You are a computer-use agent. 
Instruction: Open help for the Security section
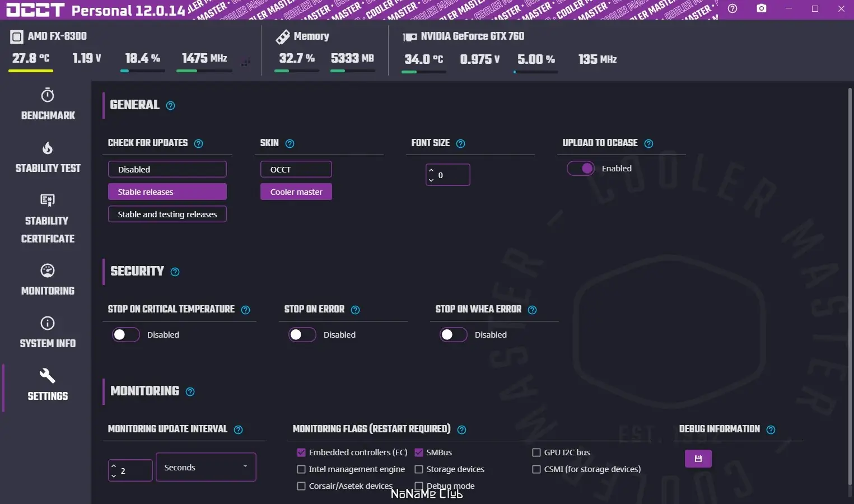(175, 272)
